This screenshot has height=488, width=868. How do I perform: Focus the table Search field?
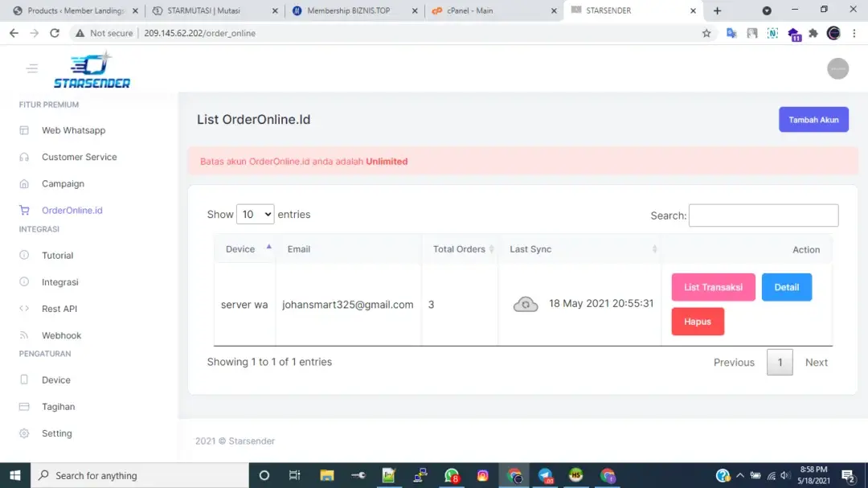764,215
